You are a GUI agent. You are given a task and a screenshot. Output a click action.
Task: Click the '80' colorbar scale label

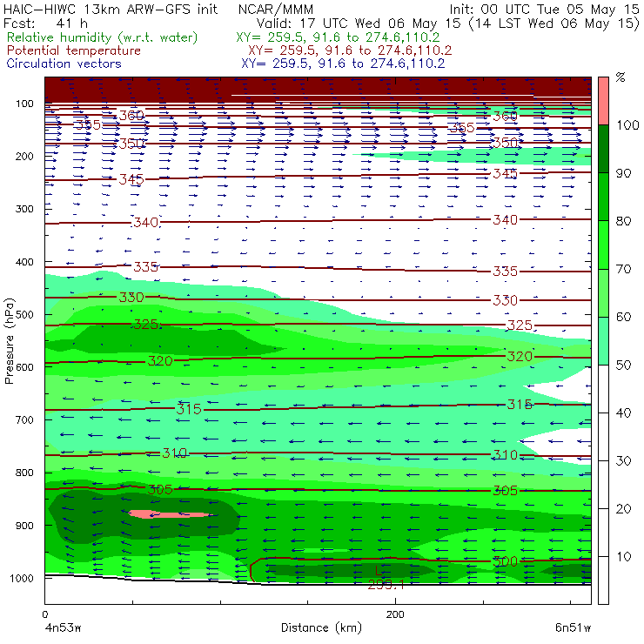click(x=623, y=221)
